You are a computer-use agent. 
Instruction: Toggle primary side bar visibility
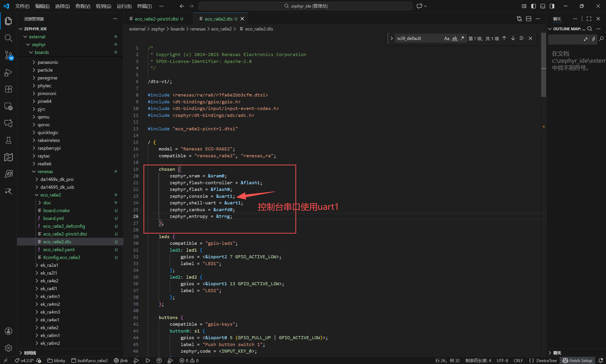coord(533,6)
